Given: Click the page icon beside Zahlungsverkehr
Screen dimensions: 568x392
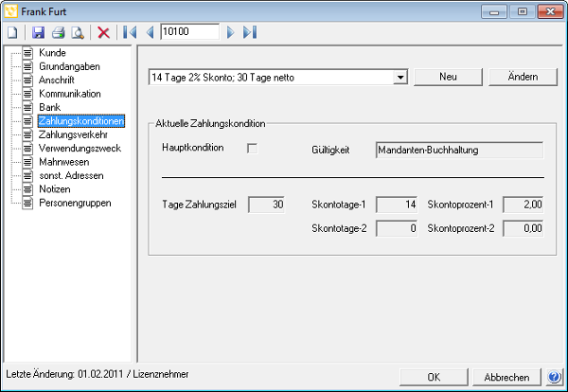Looking at the screenshot, I should 27,134.
